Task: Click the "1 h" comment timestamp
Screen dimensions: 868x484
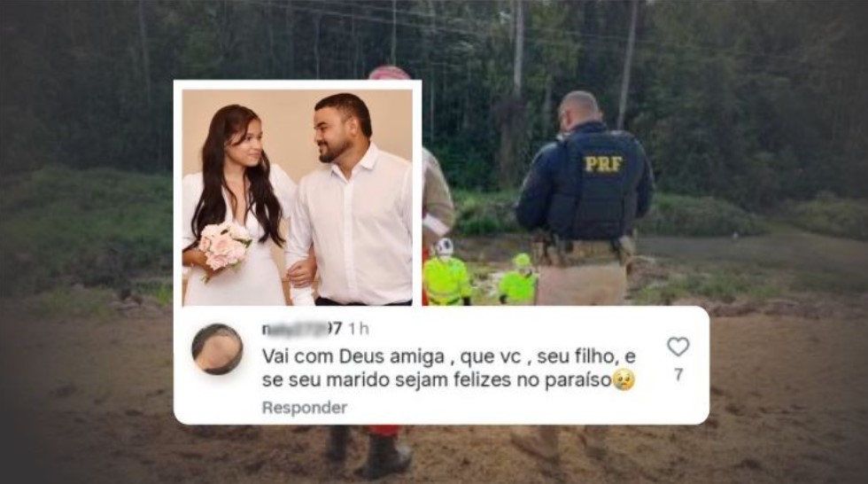Action: (358, 328)
